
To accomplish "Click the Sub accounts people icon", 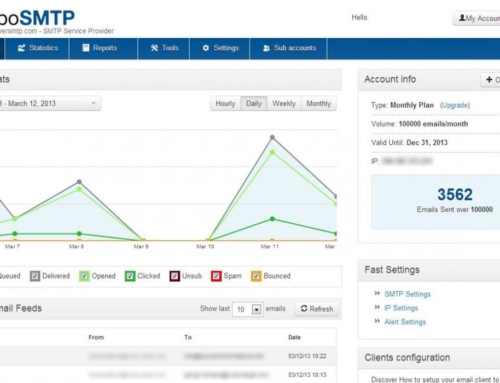I will tap(266, 48).
